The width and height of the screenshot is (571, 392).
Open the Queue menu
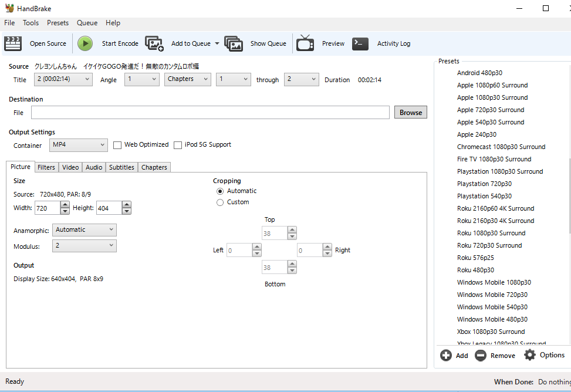(x=87, y=22)
